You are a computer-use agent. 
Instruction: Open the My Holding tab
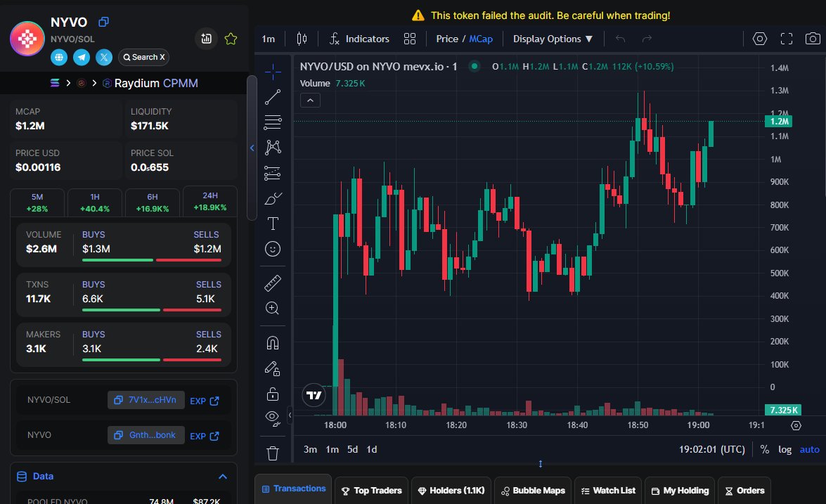680,491
